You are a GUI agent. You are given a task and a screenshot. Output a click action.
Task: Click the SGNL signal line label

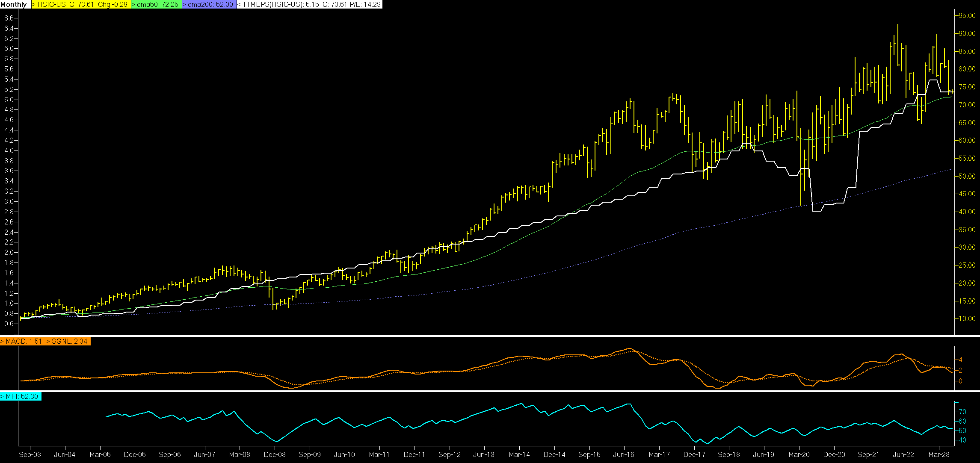(68, 341)
